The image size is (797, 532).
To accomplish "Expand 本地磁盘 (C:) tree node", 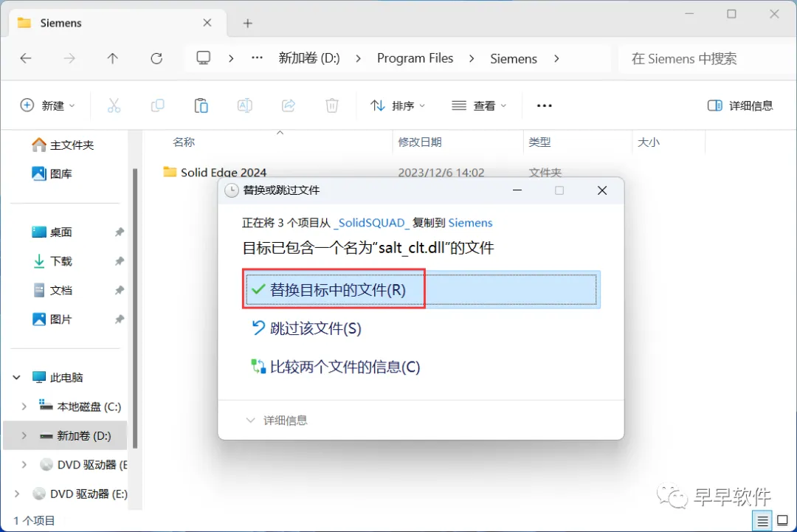I will pos(24,407).
